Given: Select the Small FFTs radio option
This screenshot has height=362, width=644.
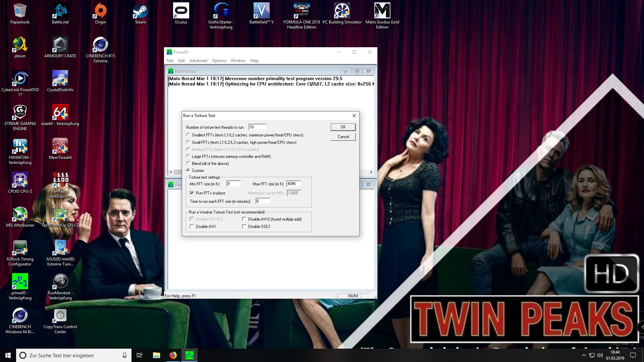Looking at the screenshot, I should coord(188,142).
